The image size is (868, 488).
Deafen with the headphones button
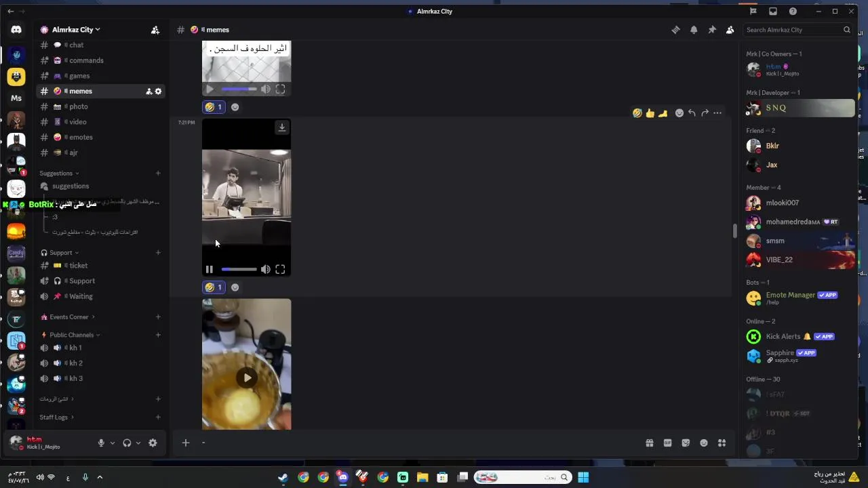127,443
